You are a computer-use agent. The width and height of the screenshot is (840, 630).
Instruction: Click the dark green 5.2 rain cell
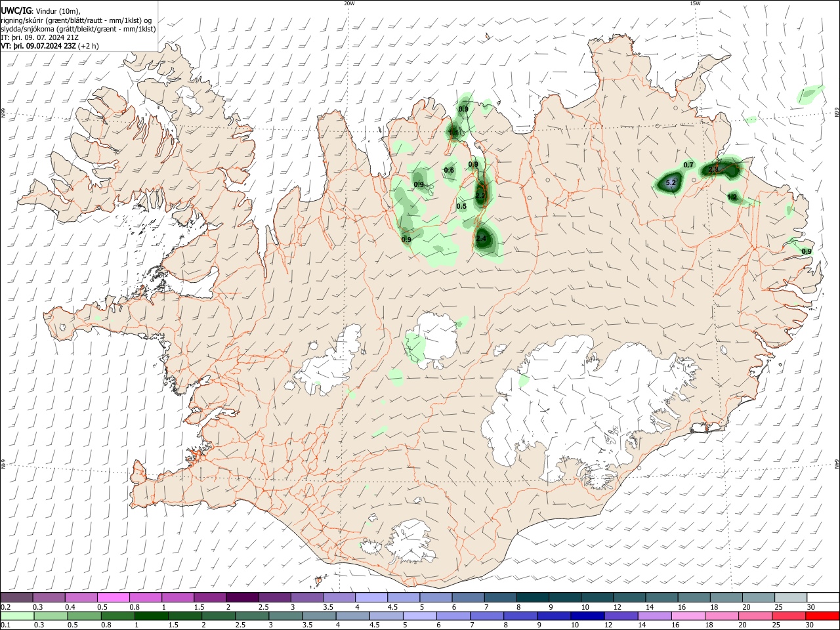(671, 182)
